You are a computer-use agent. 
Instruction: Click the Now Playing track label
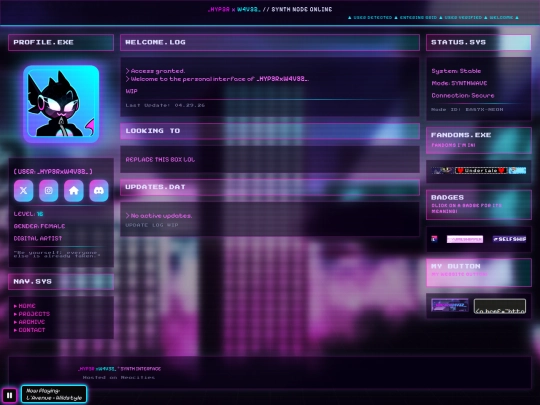[54, 394]
